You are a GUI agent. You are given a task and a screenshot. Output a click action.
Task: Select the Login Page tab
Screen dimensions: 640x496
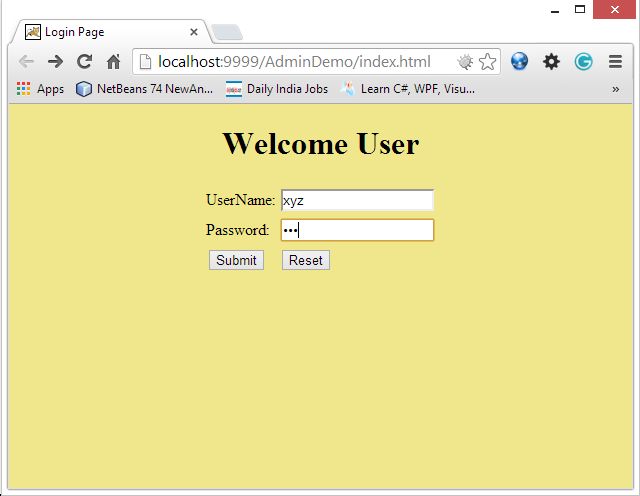[110, 32]
